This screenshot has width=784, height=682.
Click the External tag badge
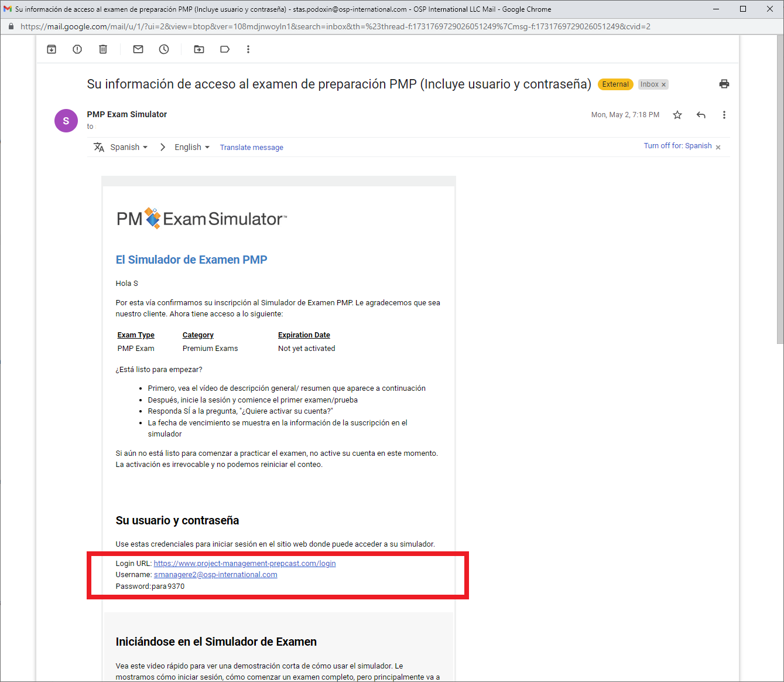[615, 84]
